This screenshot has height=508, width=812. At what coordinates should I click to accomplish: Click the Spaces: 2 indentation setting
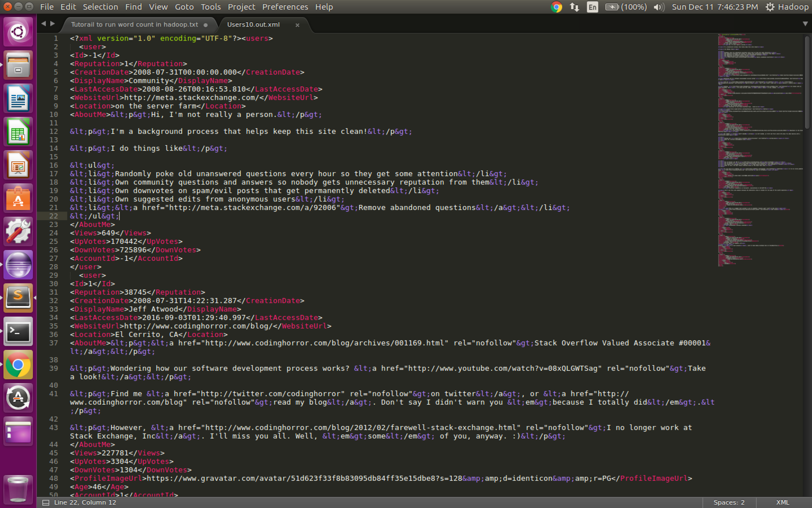[729, 502]
